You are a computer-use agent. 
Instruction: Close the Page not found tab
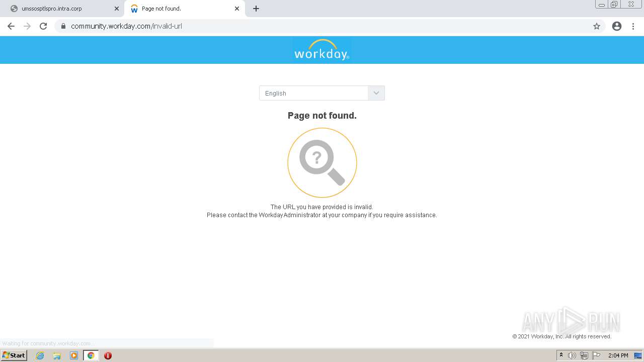coord(237,9)
